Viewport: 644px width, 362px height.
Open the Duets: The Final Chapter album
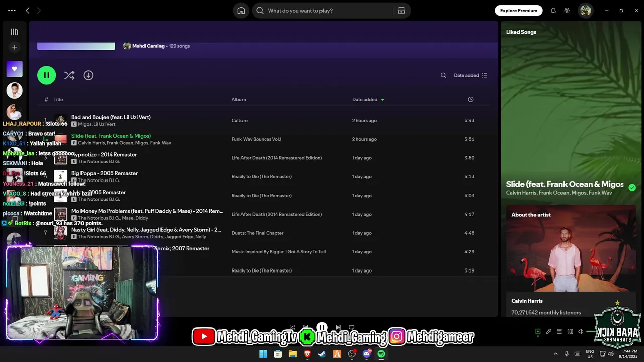click(x=258, y=233)
